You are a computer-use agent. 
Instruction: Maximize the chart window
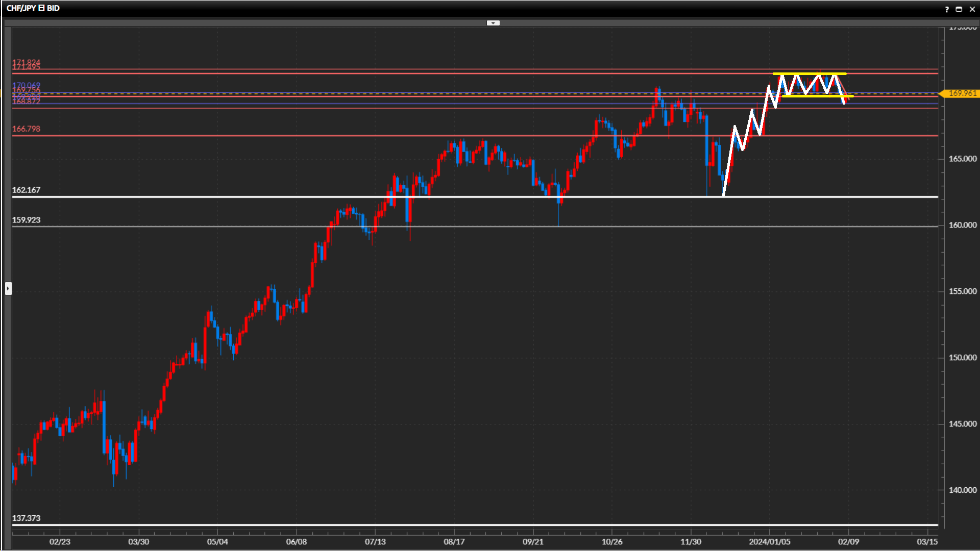[959, 9]
